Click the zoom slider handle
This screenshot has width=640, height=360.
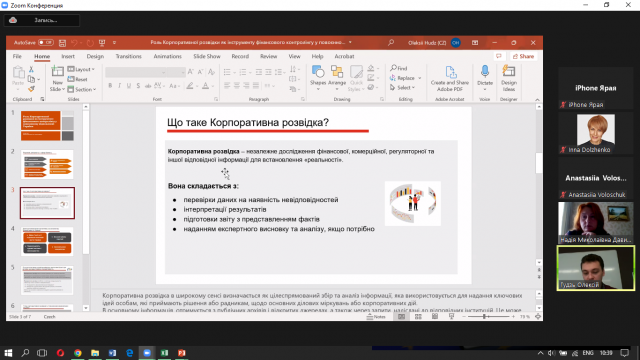point(484,317)
